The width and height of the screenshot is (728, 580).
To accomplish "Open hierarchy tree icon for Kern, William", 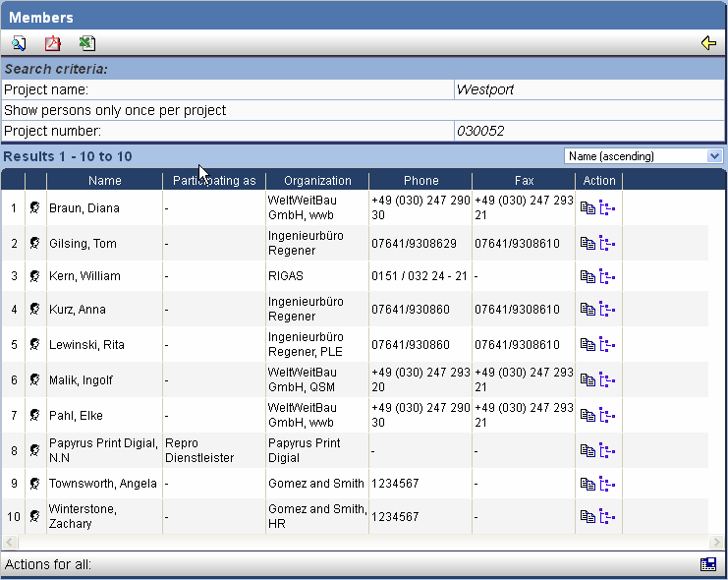I will (607, 276).
